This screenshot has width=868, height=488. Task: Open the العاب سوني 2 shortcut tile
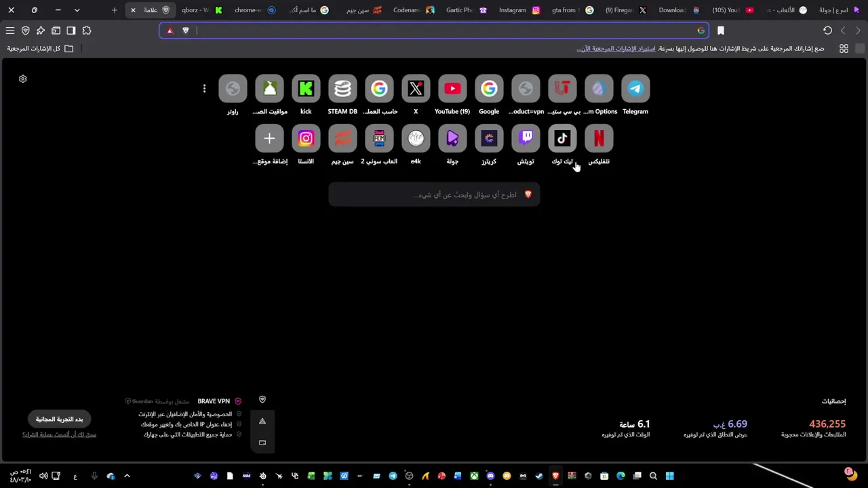379,138
